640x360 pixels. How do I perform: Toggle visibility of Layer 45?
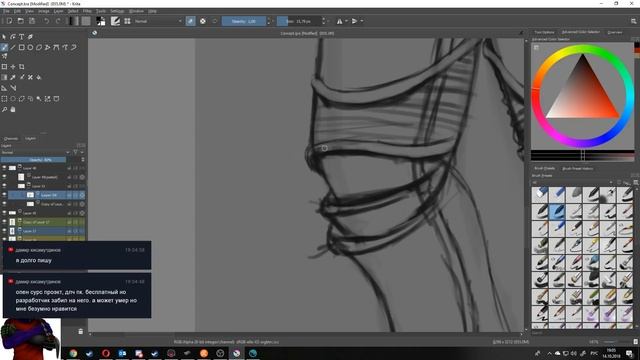click(x=4, y=213)
